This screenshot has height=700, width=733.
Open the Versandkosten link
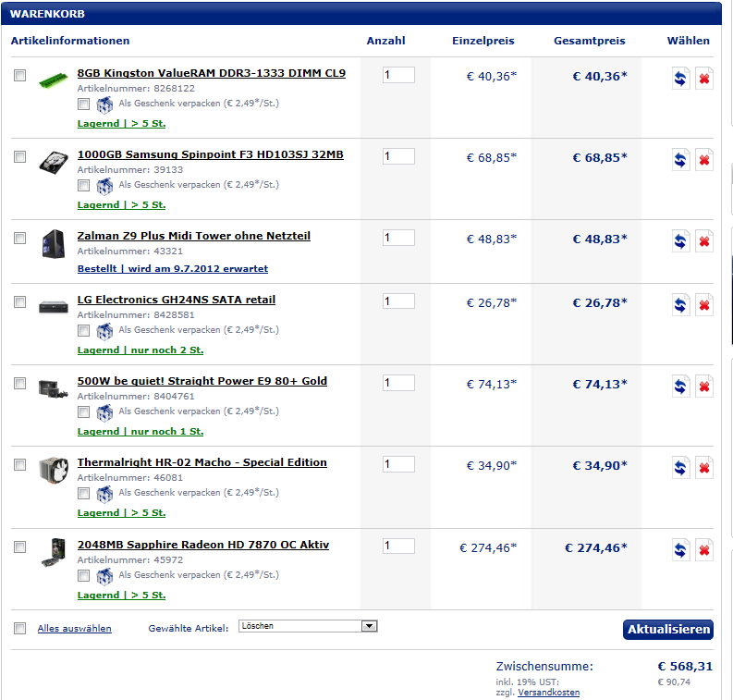548,692
